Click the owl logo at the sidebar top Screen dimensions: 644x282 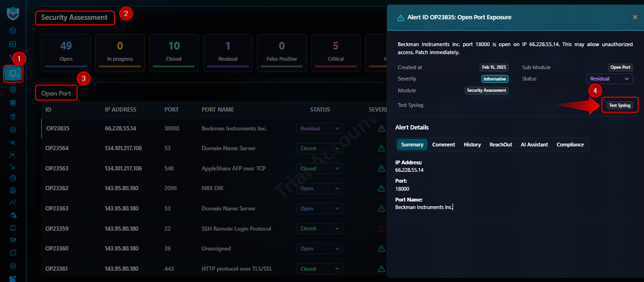13,13
